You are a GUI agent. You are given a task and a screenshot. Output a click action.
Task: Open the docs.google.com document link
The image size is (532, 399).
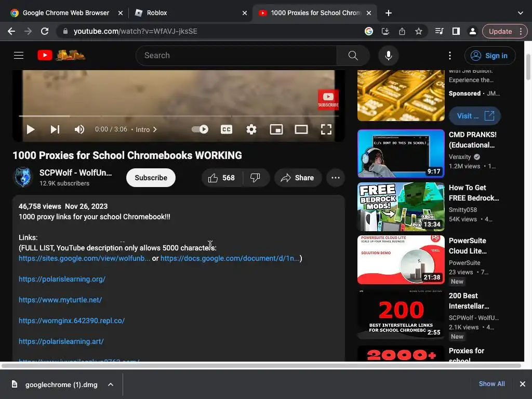pyautogui.click(x=230, y=258)
